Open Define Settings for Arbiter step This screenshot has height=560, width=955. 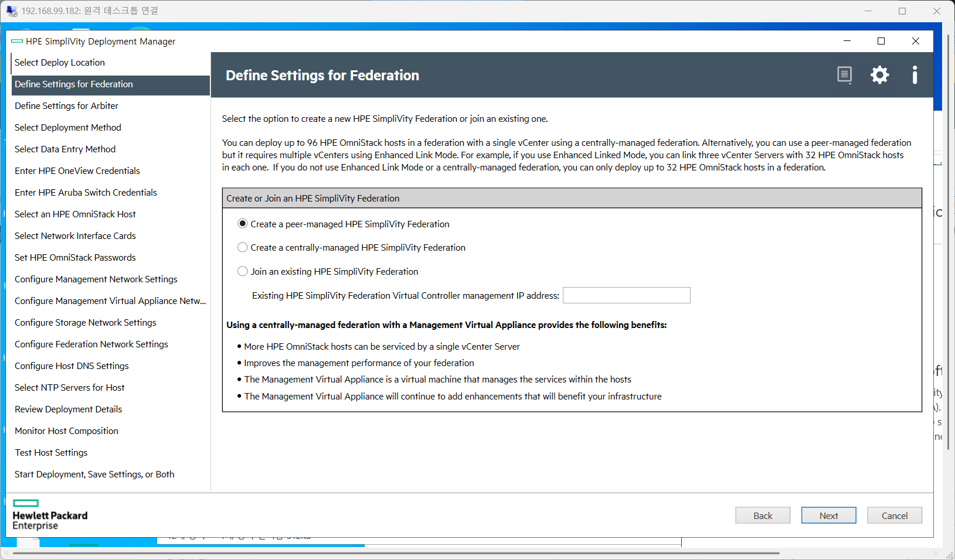(110, 106)
